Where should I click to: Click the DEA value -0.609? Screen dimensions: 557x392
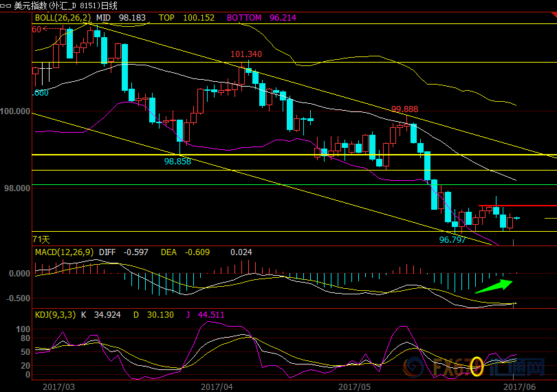[197, 252]
